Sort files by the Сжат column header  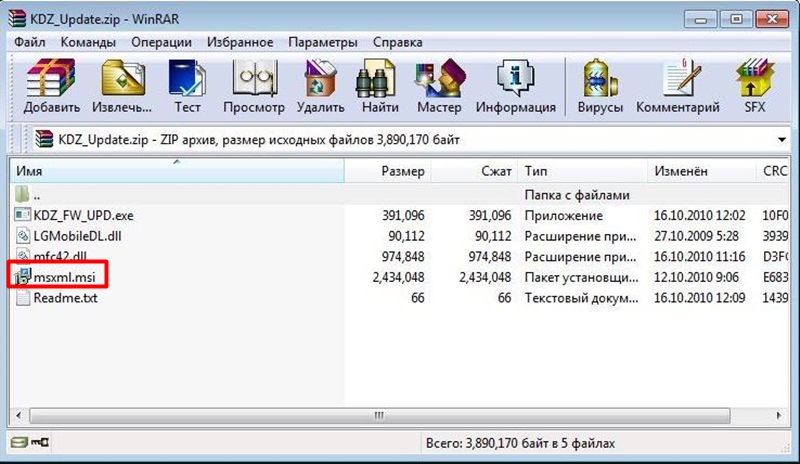pos(474,171)
